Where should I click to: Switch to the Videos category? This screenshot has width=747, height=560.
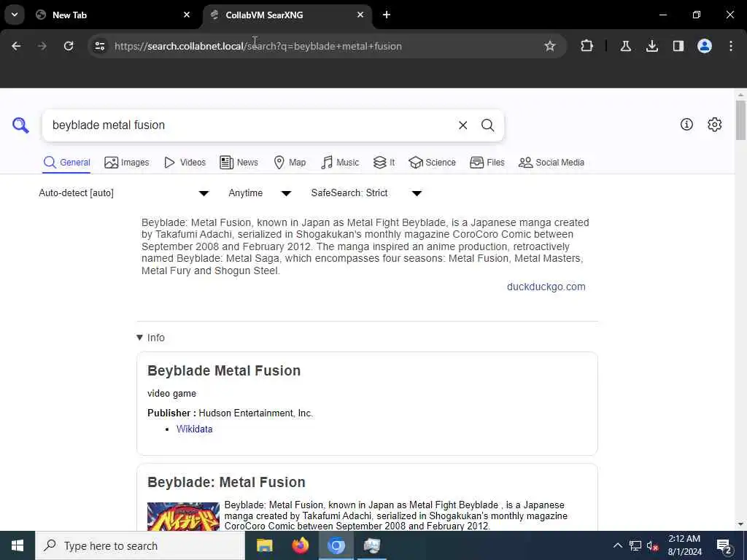pyautogui.click(x=185, y=163)
